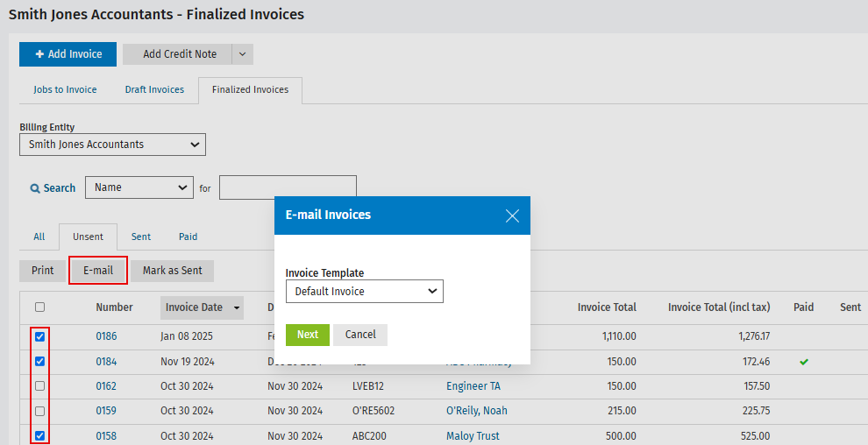Viewport: 868px width, 445px height.
Task: Open invoice number 0184
Action: point(106,362)
